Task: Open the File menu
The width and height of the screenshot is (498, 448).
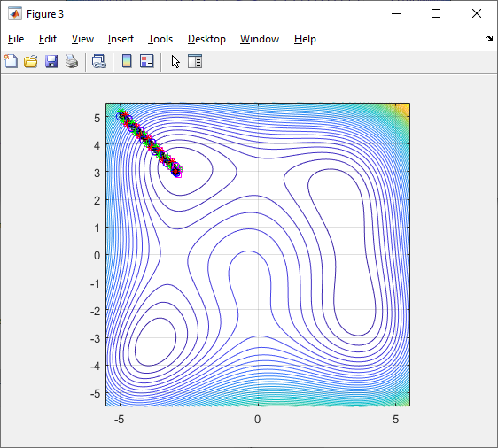Action: point(16,39)
